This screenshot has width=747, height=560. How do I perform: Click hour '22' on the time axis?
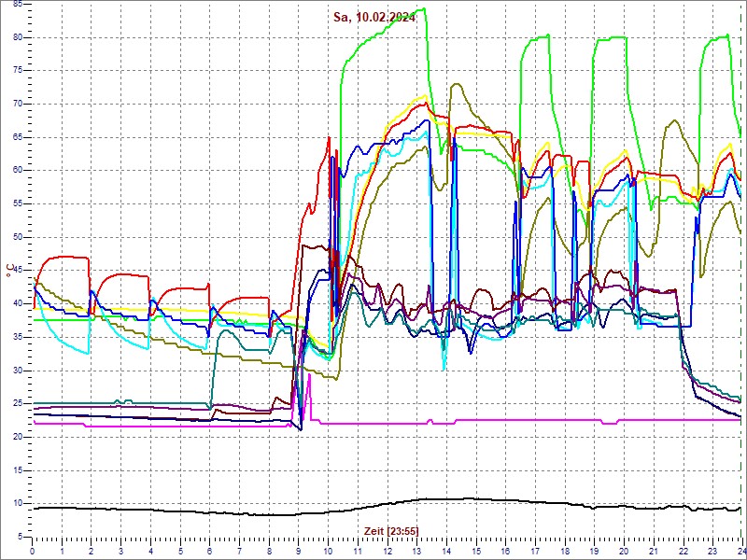684,551
